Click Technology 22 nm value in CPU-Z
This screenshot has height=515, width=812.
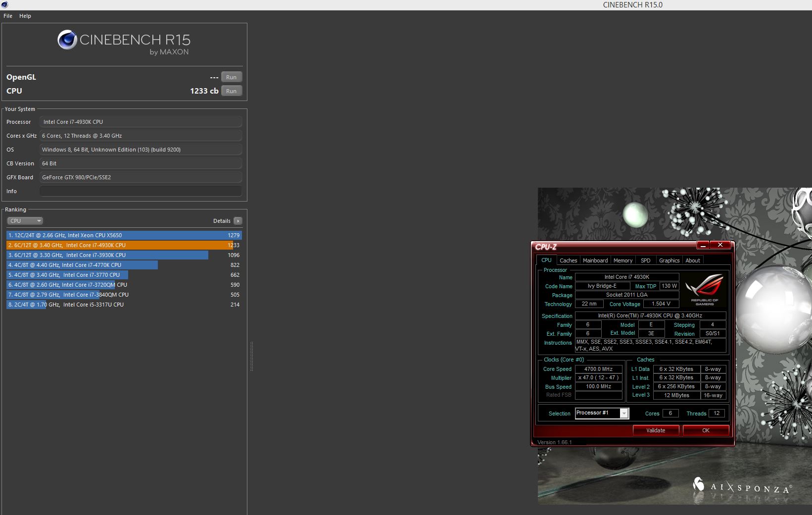[x=589, y=304]
